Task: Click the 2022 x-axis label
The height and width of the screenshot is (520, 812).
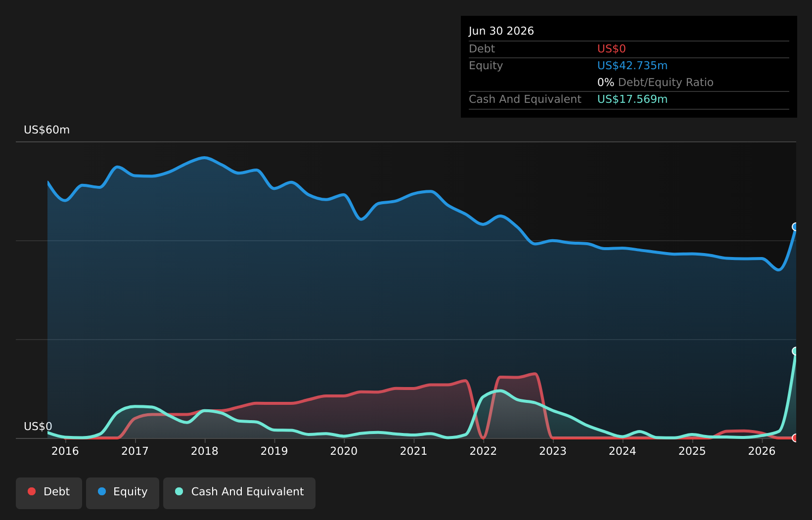Action: tap(483, 451)
